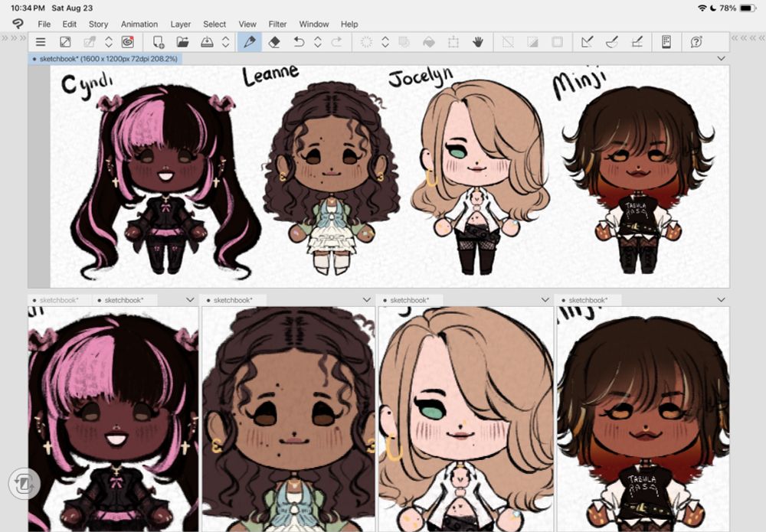
Task: Click the Jocelyn close-up canvas view
Action: pyautogui.click(x=466, y=419)
